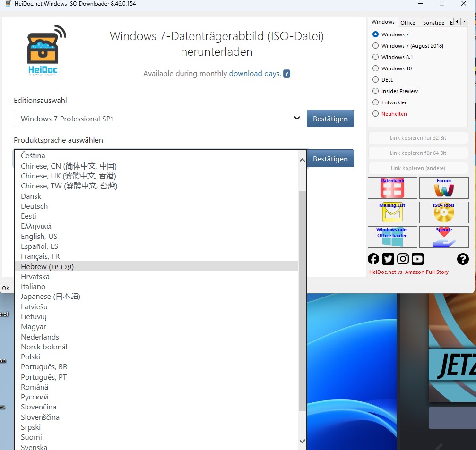The image size is (476, 450).
Task: Click Link kopieren für 32 Bit
Action: click(x=418, y=138)
